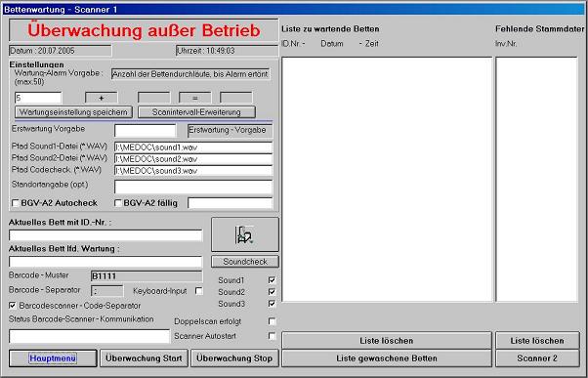Enable BGV-A2 Autocheck checkbox
This screenshot has height=378, width=588.
click(16, 203)
